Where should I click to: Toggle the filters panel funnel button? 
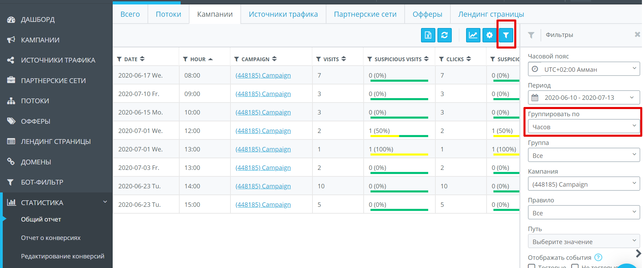506,35
